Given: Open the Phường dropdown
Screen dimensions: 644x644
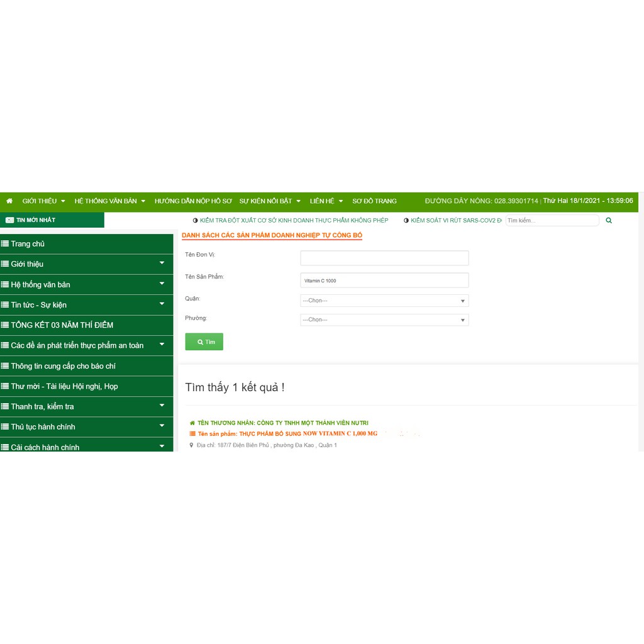Looking at the screenshot, I should point(384,320).
